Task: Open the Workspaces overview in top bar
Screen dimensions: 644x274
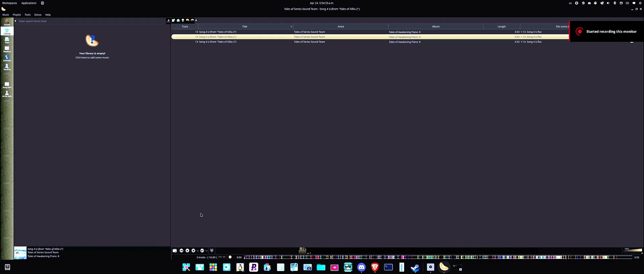Action: (x=10, y=3)
